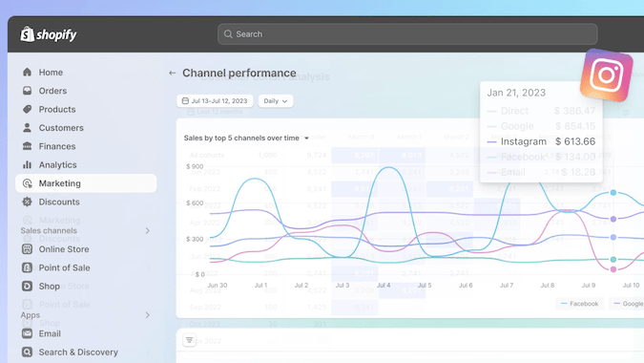Open Search & Discovery app
The image size is (644, 363).
tap(78, 352)
